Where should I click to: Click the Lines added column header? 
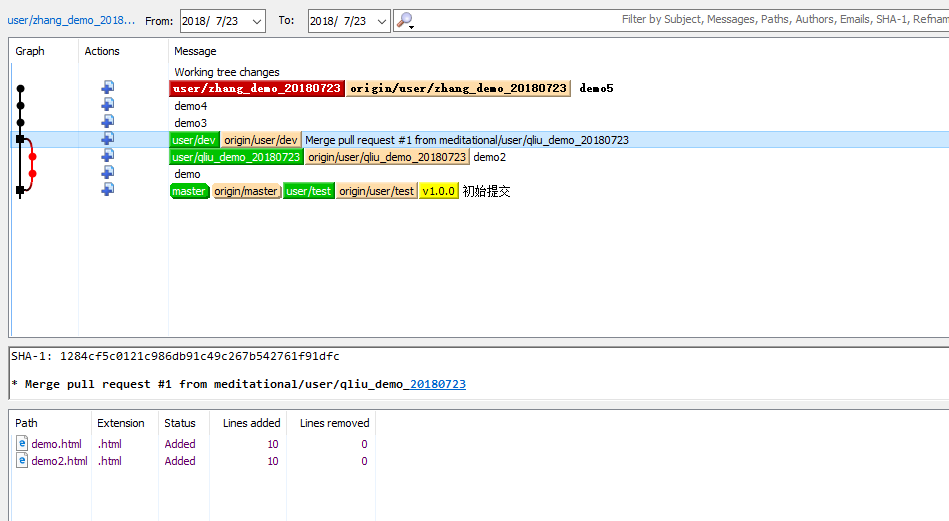[250, 423]
